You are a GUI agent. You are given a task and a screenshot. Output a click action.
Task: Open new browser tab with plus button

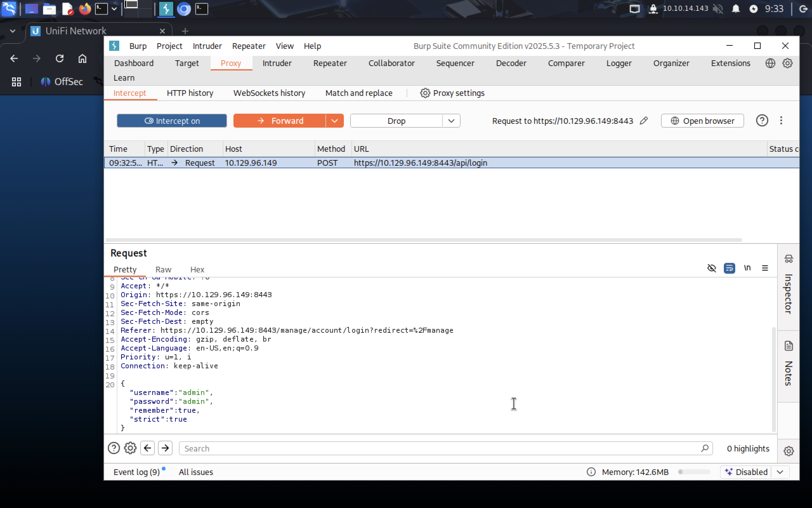185,31
